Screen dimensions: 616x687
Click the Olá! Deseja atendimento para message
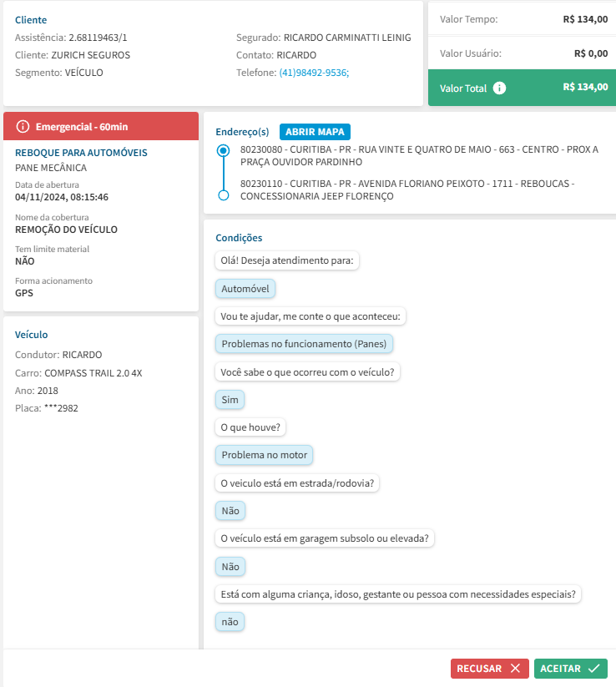tap(287, 260)
